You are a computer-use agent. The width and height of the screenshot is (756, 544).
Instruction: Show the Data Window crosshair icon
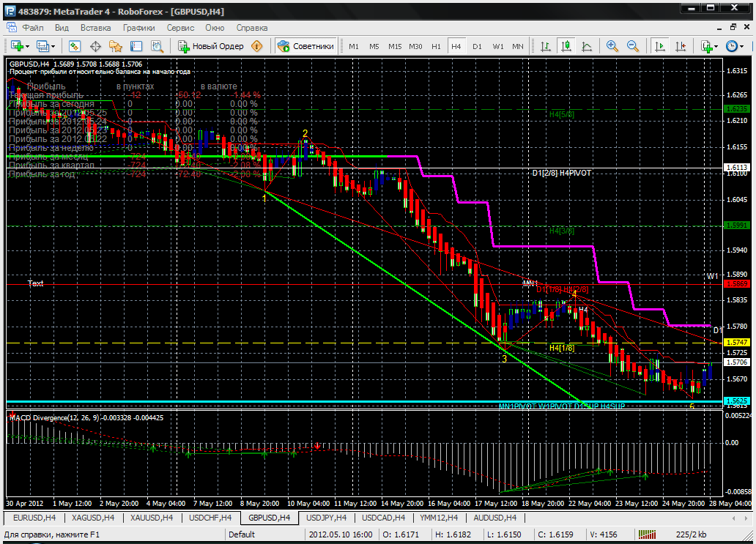(x=95, y=46)
